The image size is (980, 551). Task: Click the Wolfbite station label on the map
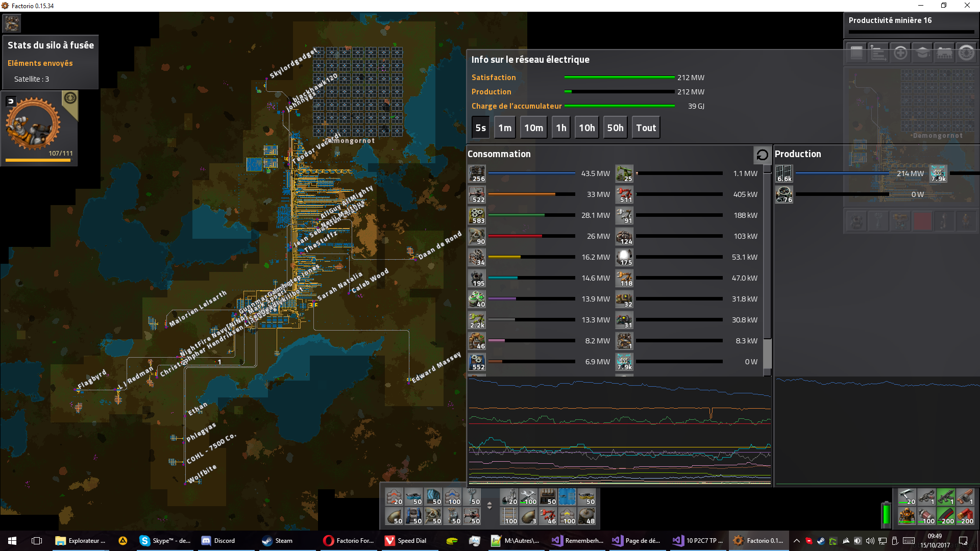click(202, 474)
